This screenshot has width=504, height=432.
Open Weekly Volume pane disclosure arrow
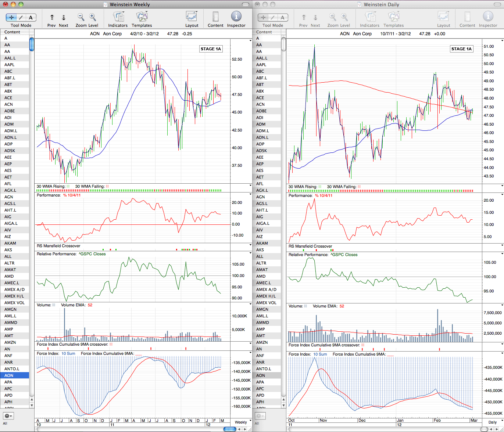tap(250, 305)
